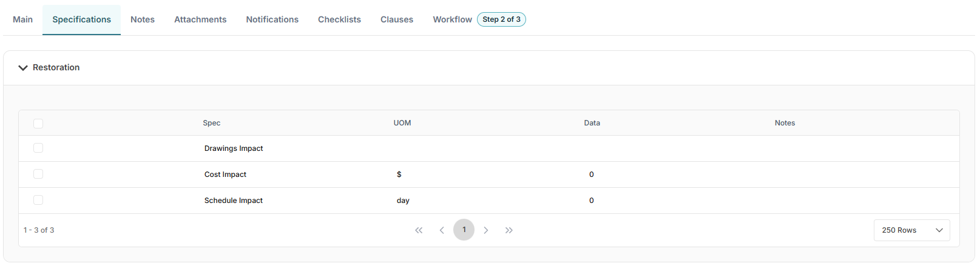The image size is (980, 266).
Task: Select page 1 in pagination
Action: (464, 230)
